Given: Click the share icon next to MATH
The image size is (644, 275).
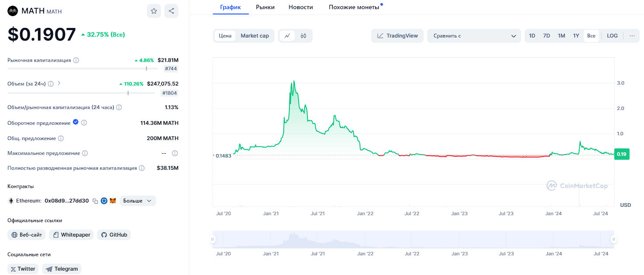Looking at the screenshot, I should click(171, 11).
